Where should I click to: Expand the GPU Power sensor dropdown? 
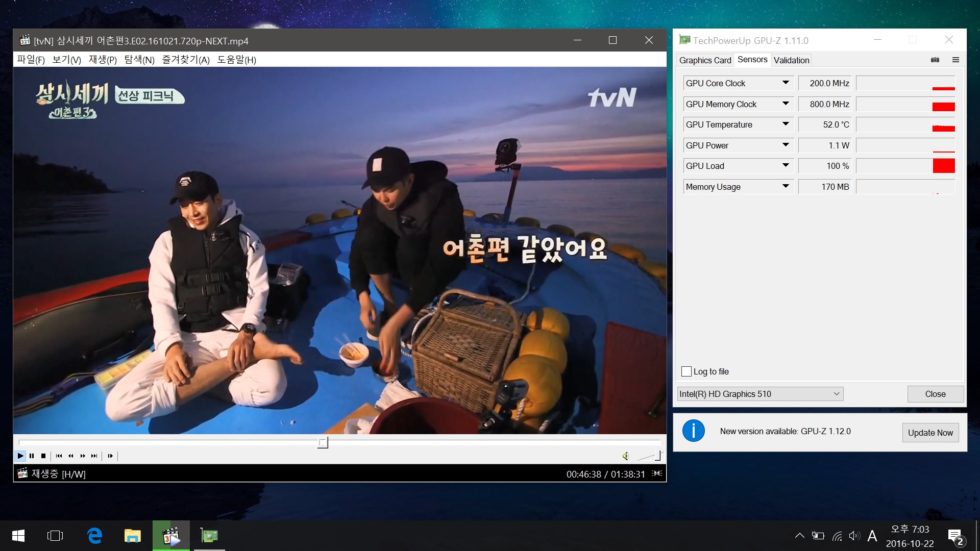(786, 145)
